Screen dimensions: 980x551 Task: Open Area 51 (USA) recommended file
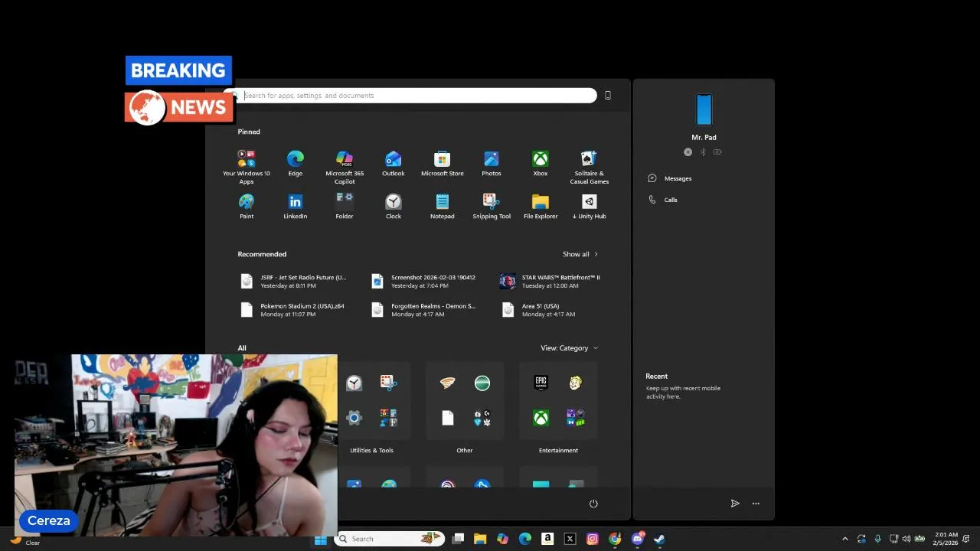point(540,310)
